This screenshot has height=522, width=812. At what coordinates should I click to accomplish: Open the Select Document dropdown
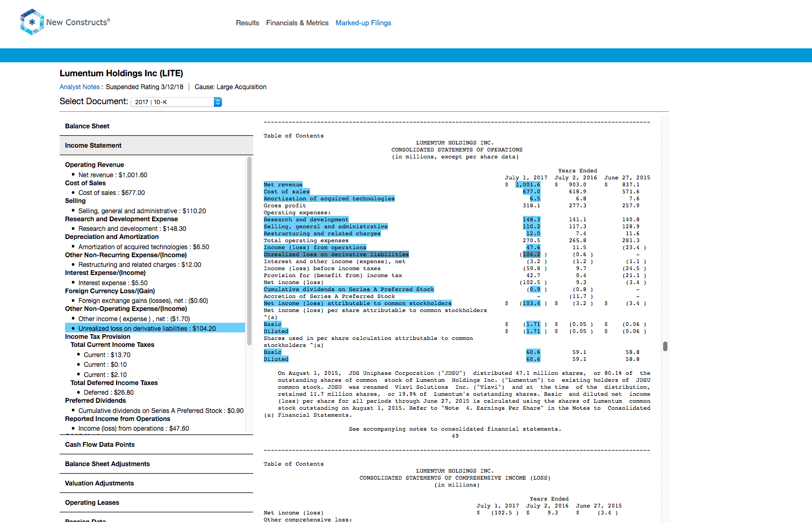tap(176, 102)
